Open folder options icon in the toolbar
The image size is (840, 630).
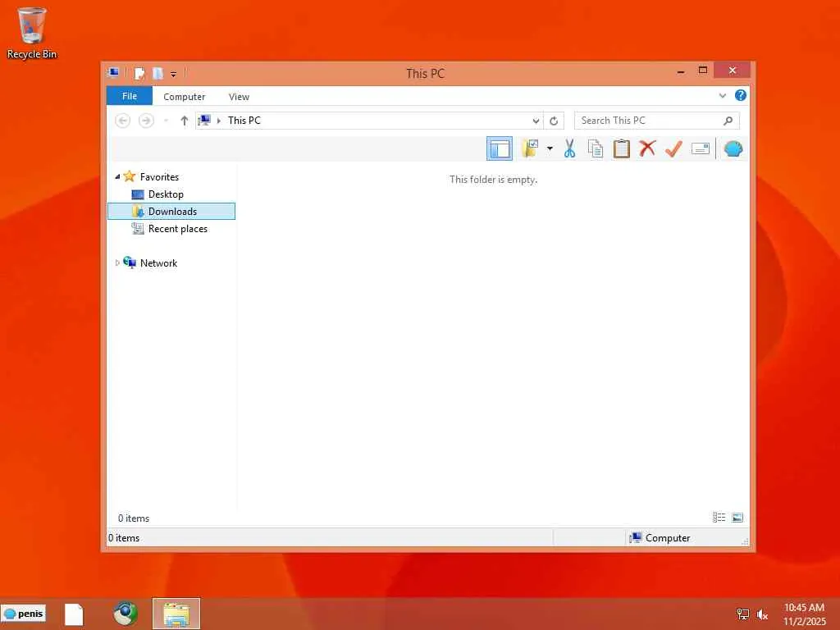(x=530, y=148)
